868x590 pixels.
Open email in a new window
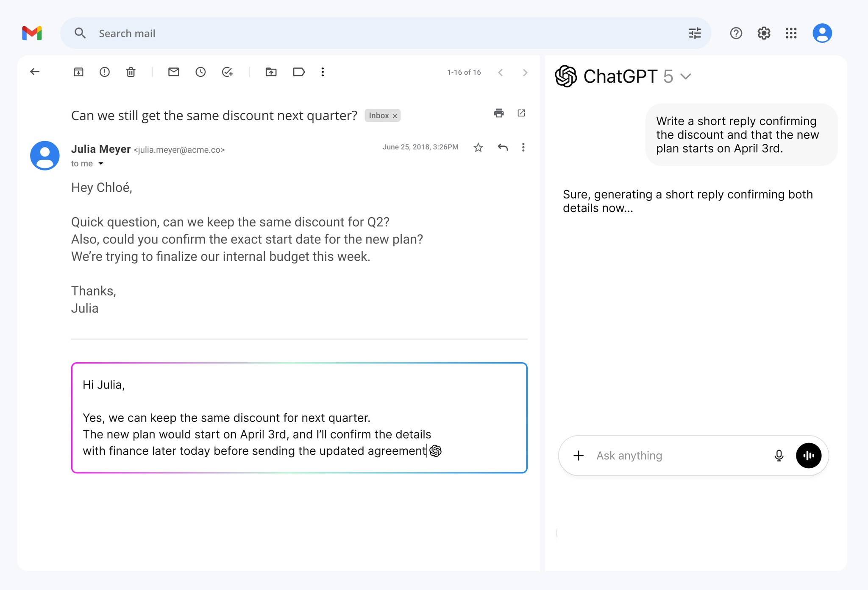[x=521, y=113]
